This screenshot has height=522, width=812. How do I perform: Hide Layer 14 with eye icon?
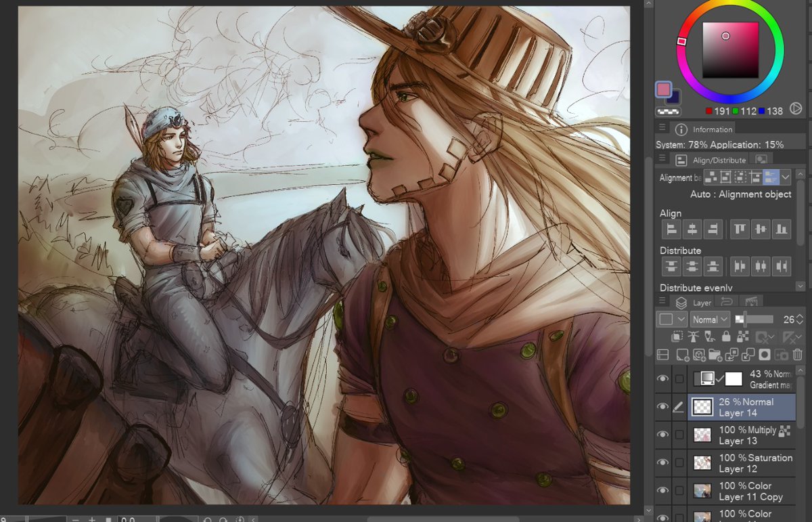[x=662, y=407]
